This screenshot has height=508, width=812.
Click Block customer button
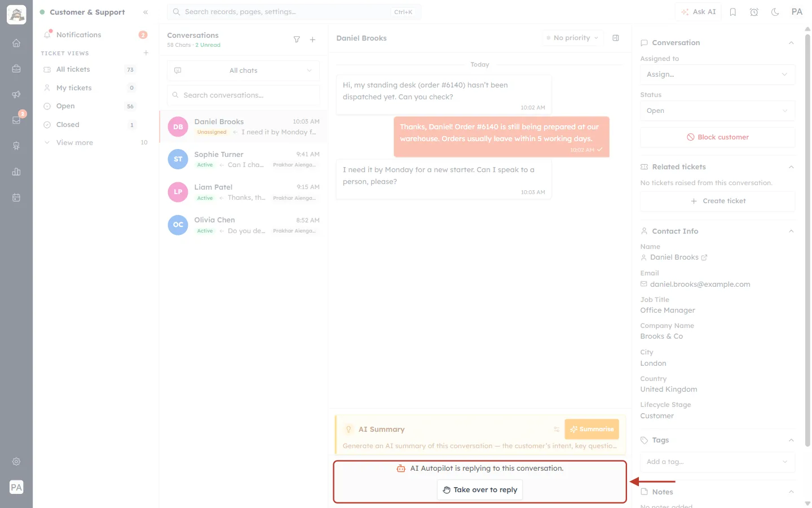[717, 137]
